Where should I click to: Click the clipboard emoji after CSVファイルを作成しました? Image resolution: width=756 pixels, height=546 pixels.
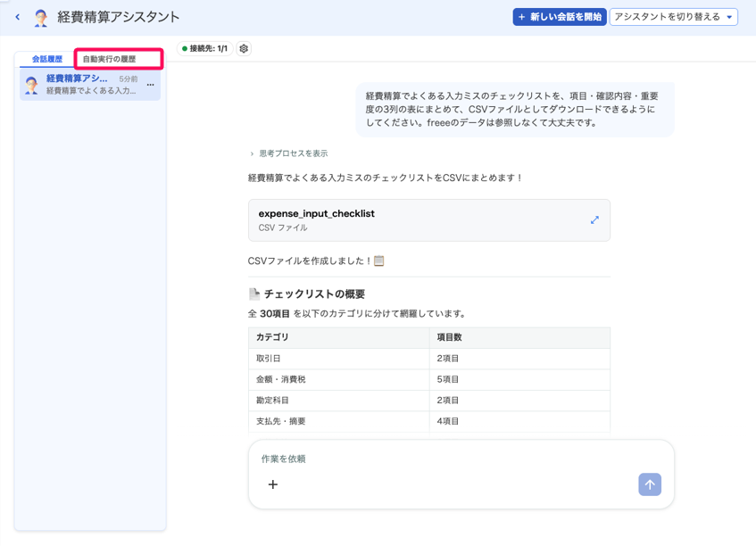[x=379, y=261]
